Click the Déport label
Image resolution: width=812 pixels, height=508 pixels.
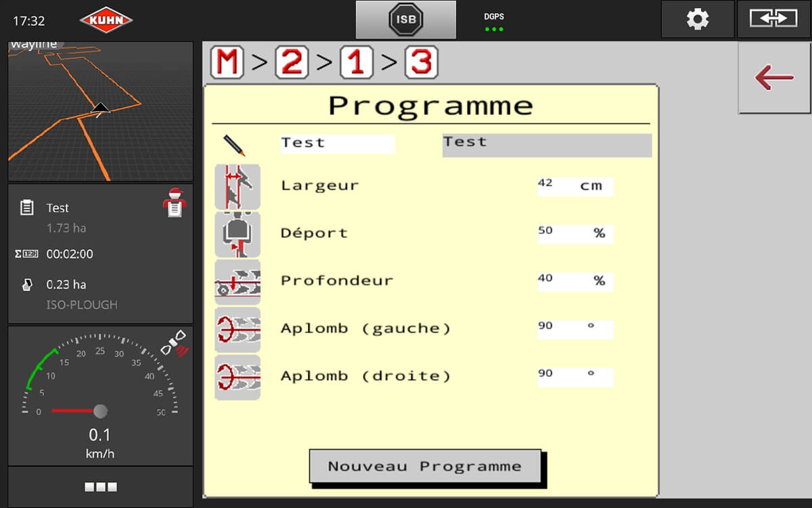pyautogui.click(x=314, y=233)
